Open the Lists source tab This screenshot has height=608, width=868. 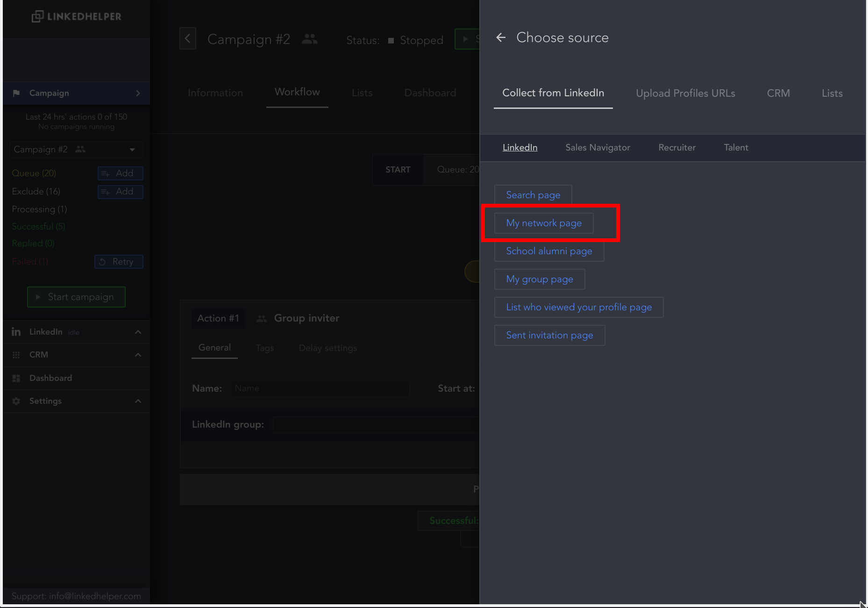(832, 93)
